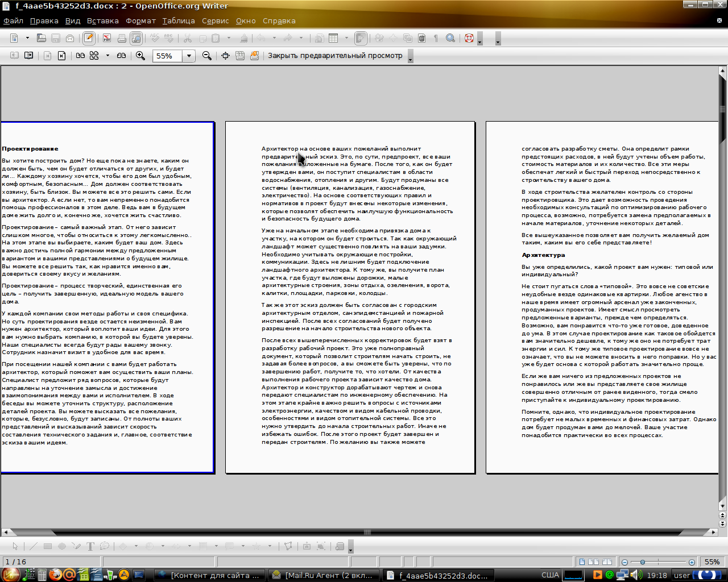Expand the New document dropdown arrow

27,38
